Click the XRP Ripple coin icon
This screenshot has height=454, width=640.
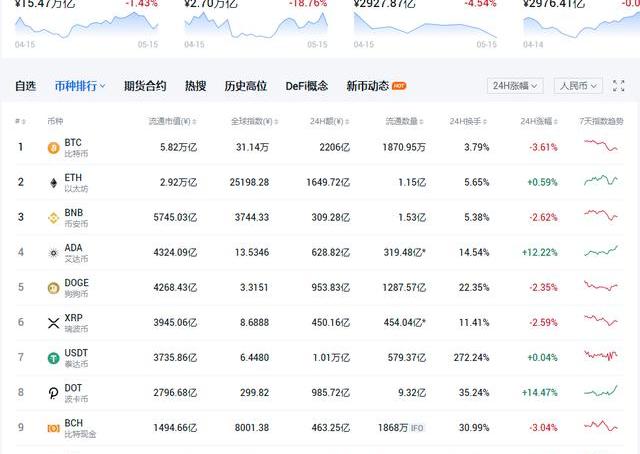click(x=53, y=323)
